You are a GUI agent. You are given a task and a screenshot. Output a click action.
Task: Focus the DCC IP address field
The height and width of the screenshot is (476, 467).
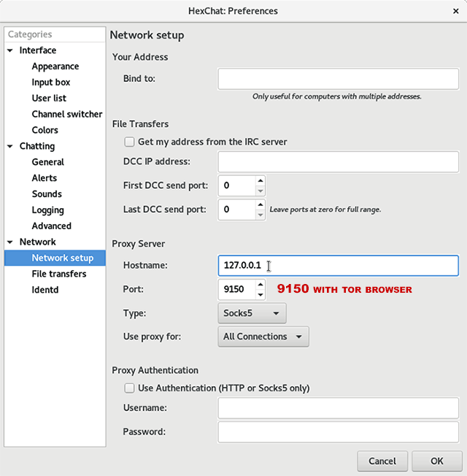(338, 162)
